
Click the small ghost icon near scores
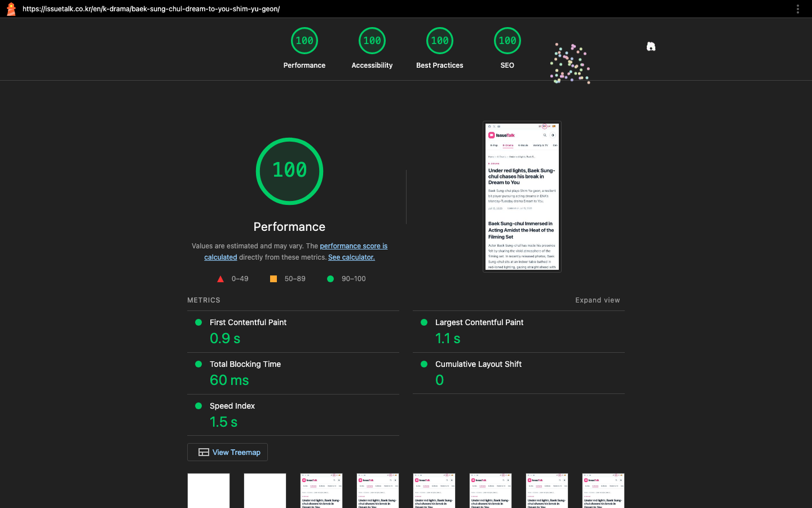[651, 47]
